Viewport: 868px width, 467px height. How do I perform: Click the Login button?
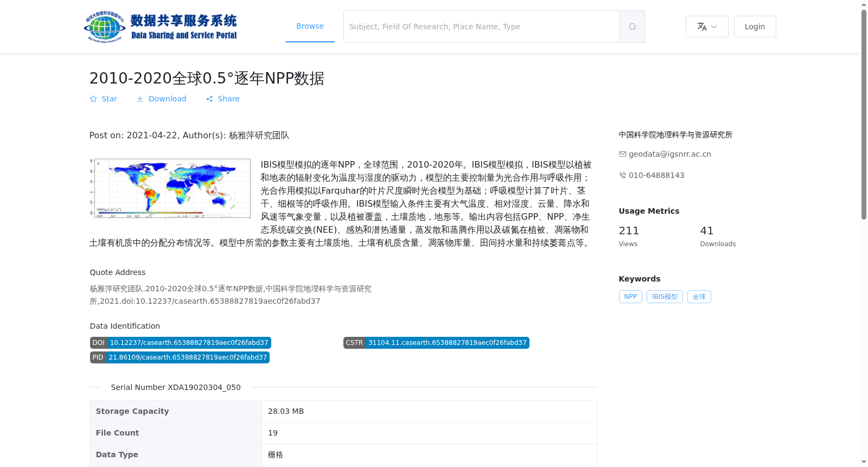point(755,27)
